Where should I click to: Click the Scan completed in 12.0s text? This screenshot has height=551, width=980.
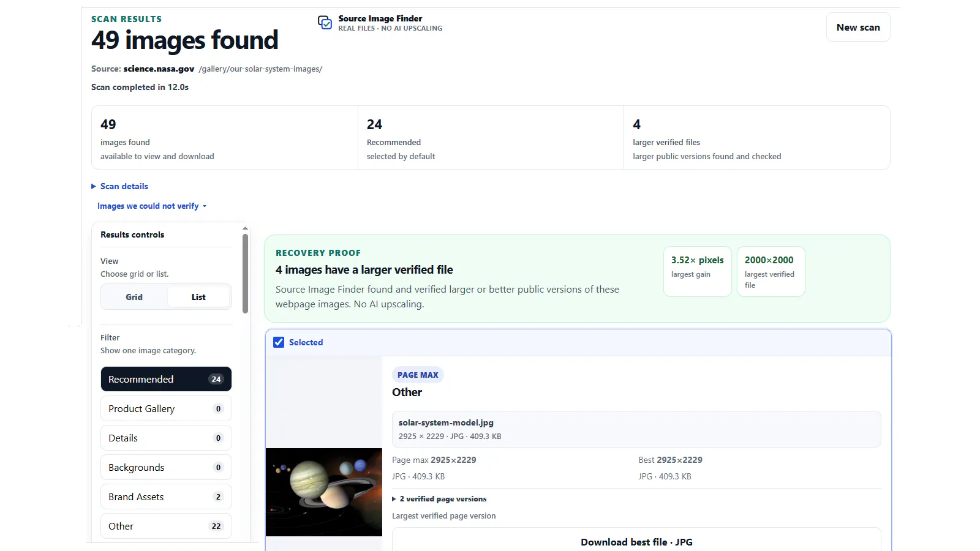tap(140, 87)
